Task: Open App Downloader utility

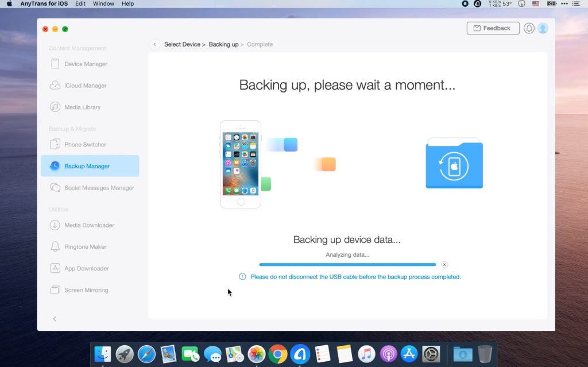Action: coord(90,268)
